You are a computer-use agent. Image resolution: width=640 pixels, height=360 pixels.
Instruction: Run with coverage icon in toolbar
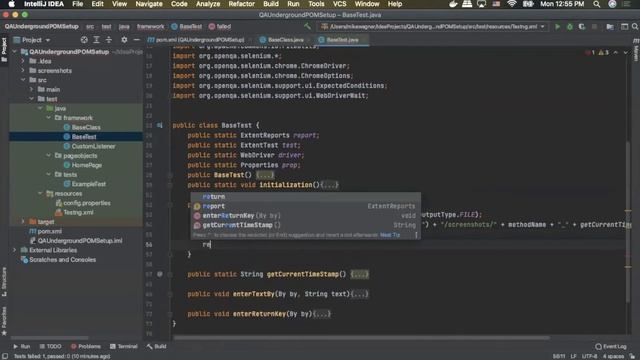click(x=582, y=27)
